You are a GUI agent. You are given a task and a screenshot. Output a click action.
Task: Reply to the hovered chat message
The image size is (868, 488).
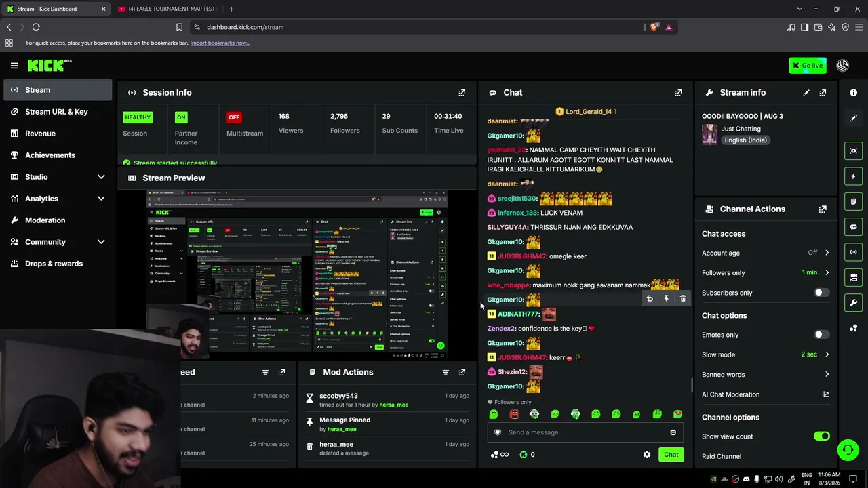click(x=650, y=299)
